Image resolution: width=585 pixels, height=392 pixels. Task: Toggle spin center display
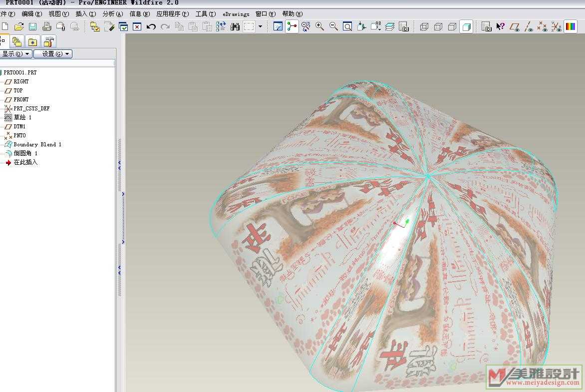pyautogui.click(x=292, y=26)
